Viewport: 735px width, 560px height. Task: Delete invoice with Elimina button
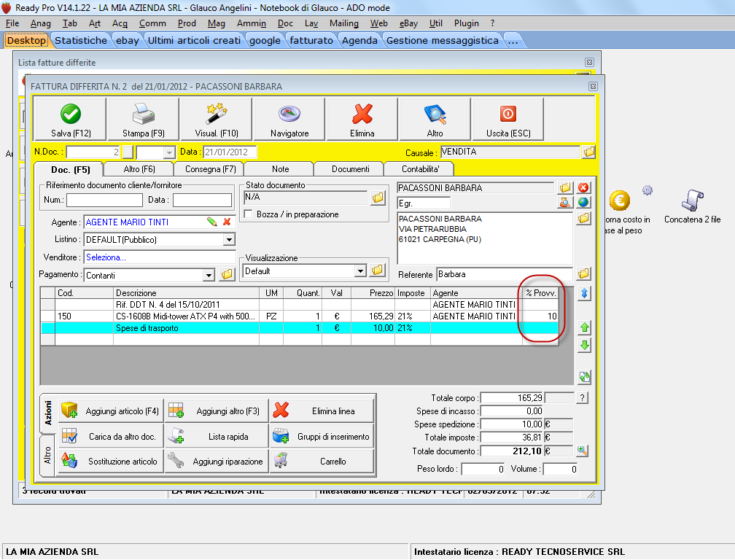click(x=362, y=120)
